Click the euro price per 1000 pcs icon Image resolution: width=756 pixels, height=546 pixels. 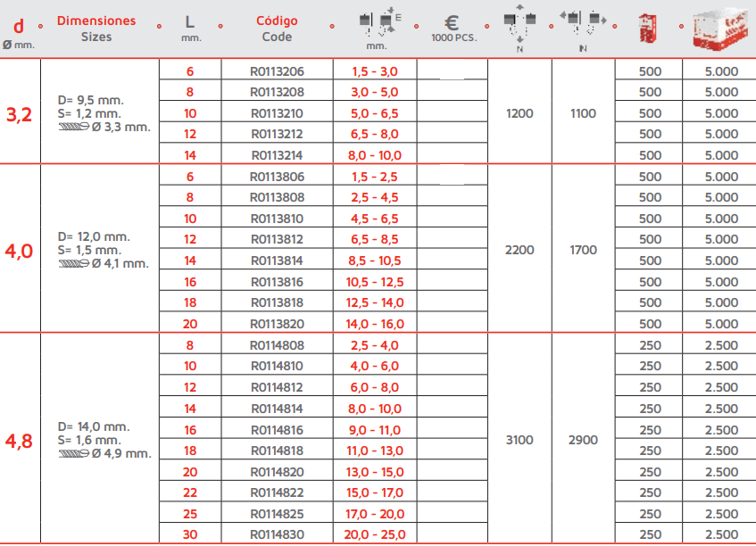click(452, 22)
